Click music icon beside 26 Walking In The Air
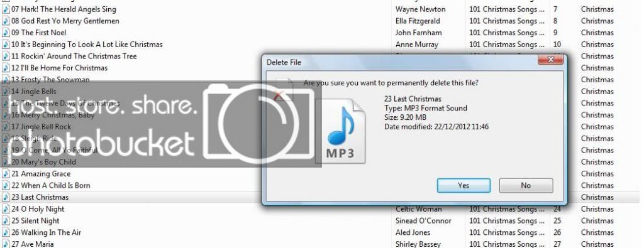Viewport: 644px width, 248px height. (x=6, y=232)
